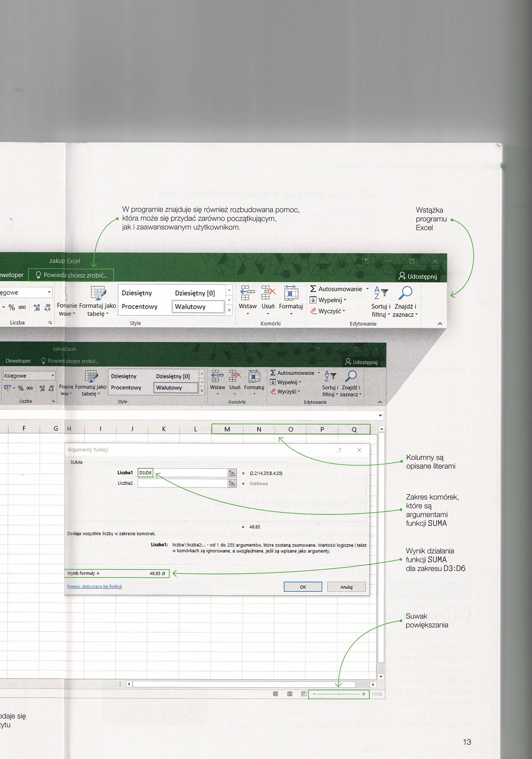The image size is (532, 759).
Task: Click Usuń cells icon in enlarged ribbon
Action: pos(268,293)
